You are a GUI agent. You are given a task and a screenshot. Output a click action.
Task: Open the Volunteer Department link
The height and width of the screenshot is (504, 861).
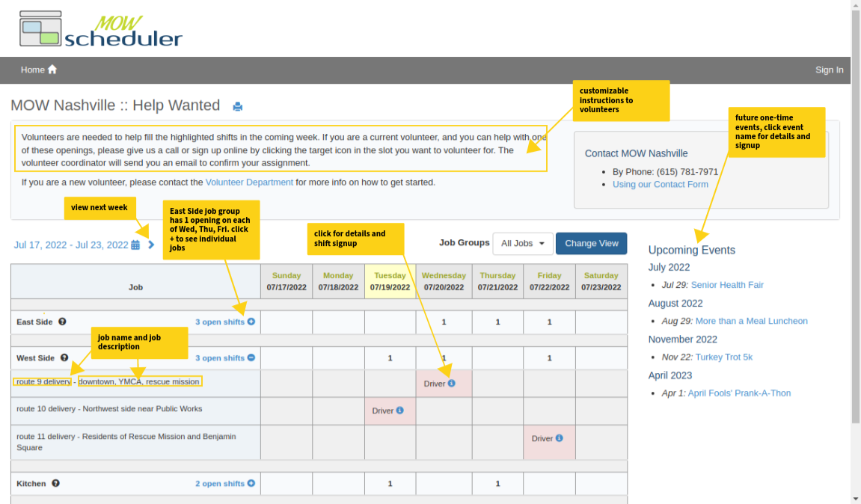249,182
